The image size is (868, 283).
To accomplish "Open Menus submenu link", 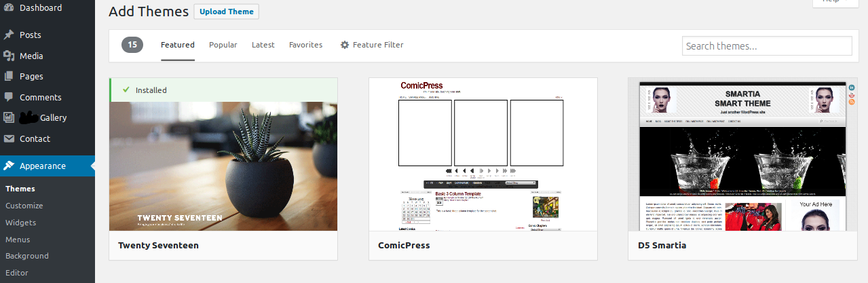I will (x=18, y=240).
